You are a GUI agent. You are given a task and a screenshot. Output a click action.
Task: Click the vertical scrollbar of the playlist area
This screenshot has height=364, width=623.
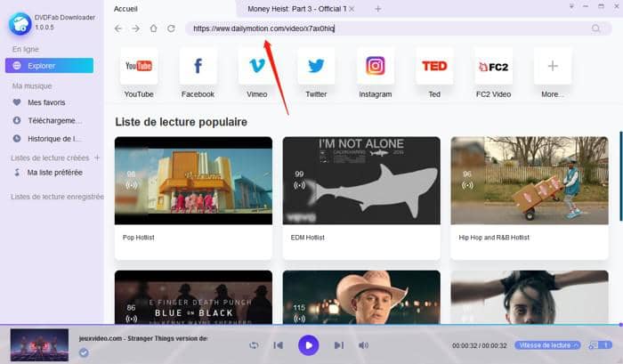coord(620,175)
